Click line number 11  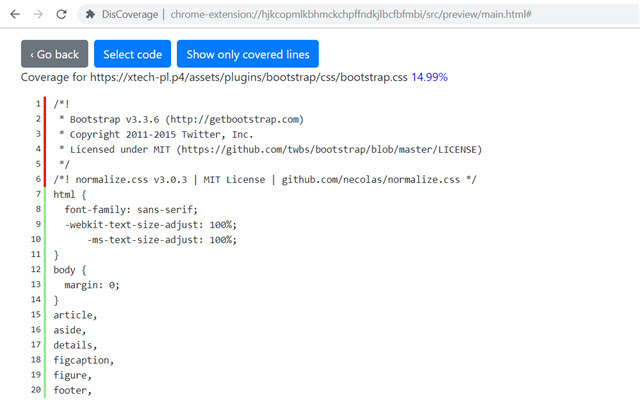tap(36, 255)
